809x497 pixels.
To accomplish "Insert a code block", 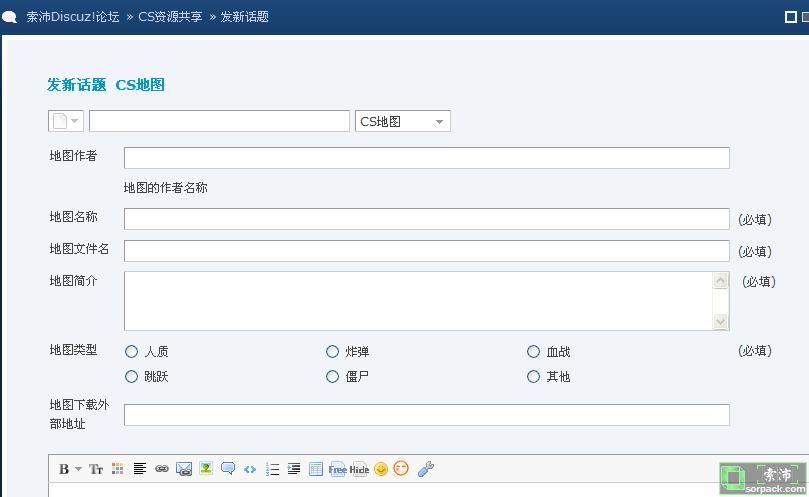I will [x=250, y=469].
